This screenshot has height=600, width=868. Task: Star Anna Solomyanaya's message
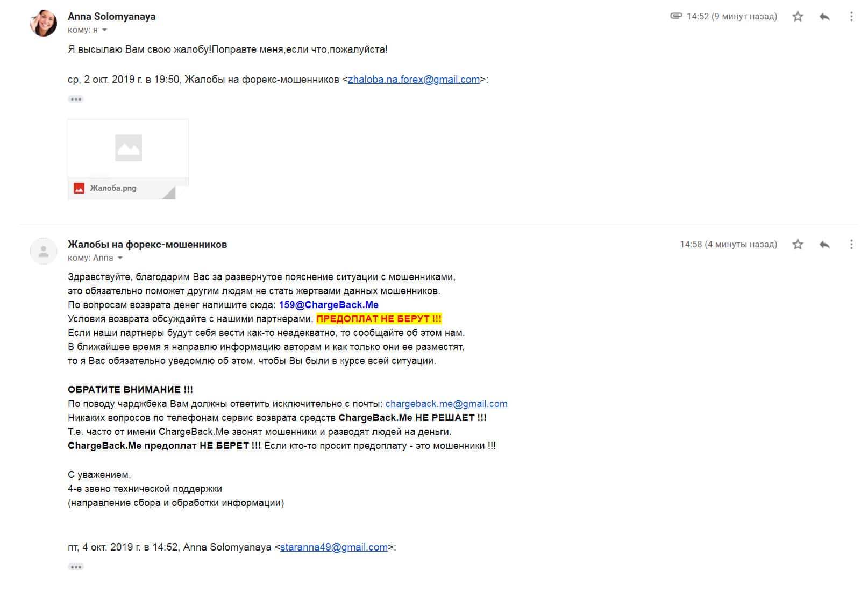tap(798, 17)
